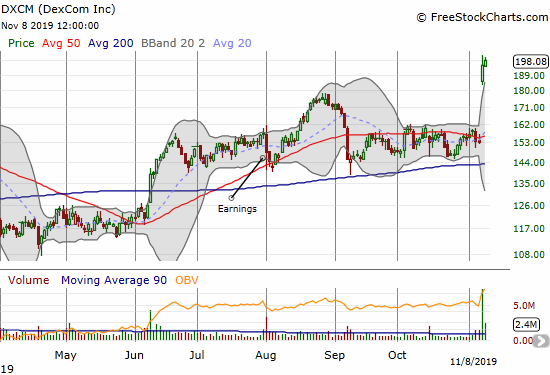
Task: Click the 171.00 price axis label
Action: click(x=529, y=108)
